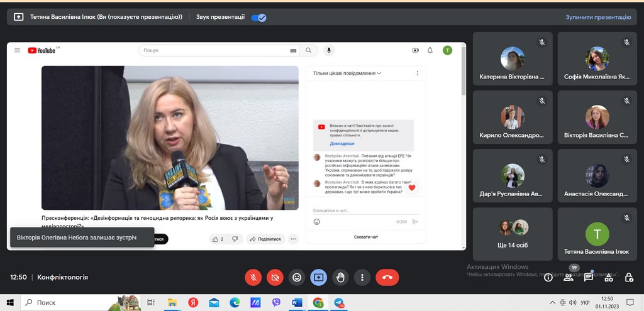The width and height of the screenshot is (644, 311).
Task: Click the red leave call button
Action: [x=387, y=276]
